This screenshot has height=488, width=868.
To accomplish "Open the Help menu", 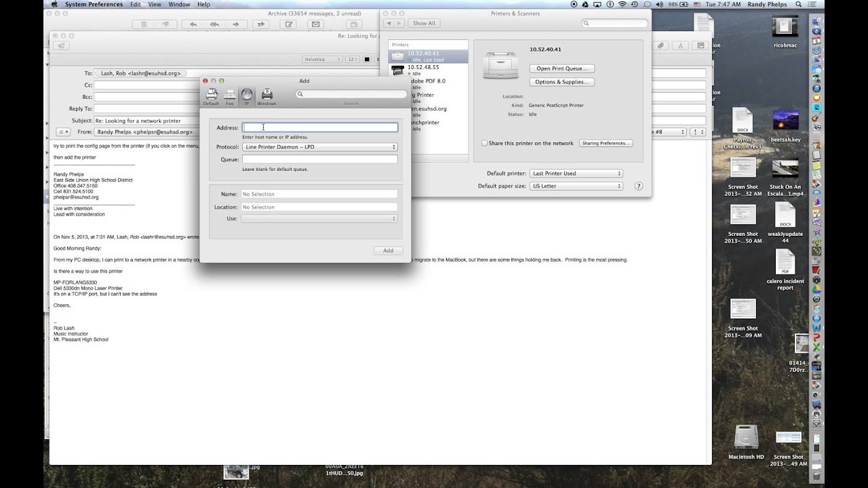I will [x=203, y=4].
